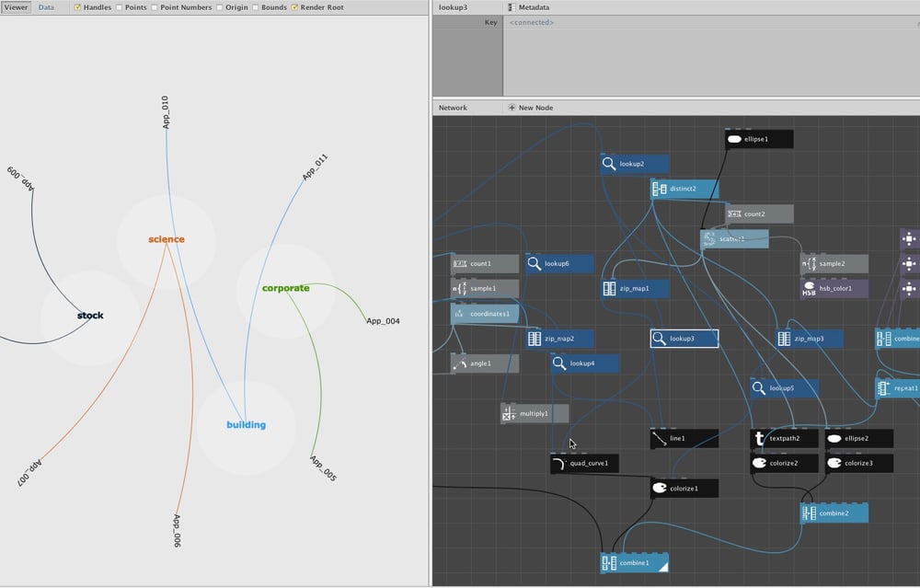The height and width of the screenshot is (588, 920).
Task: Switch to the Data tab
Action: coord(46,7)
